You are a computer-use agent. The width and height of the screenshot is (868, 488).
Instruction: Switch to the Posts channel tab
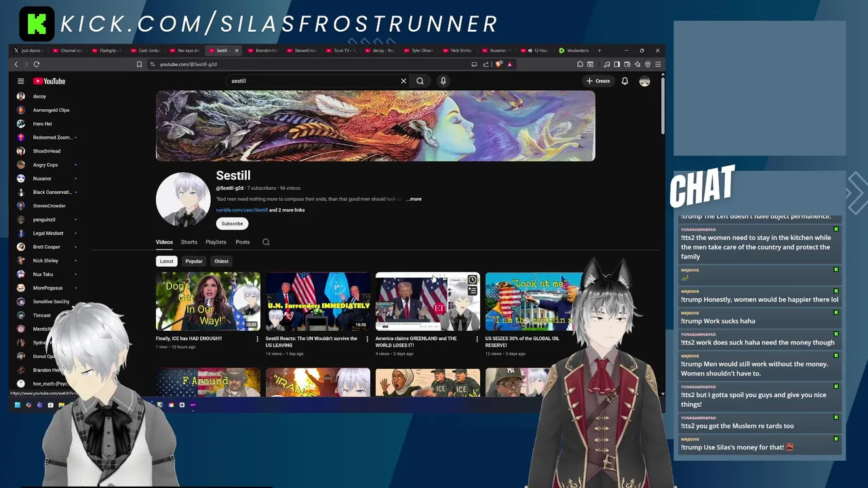(243, 242)
